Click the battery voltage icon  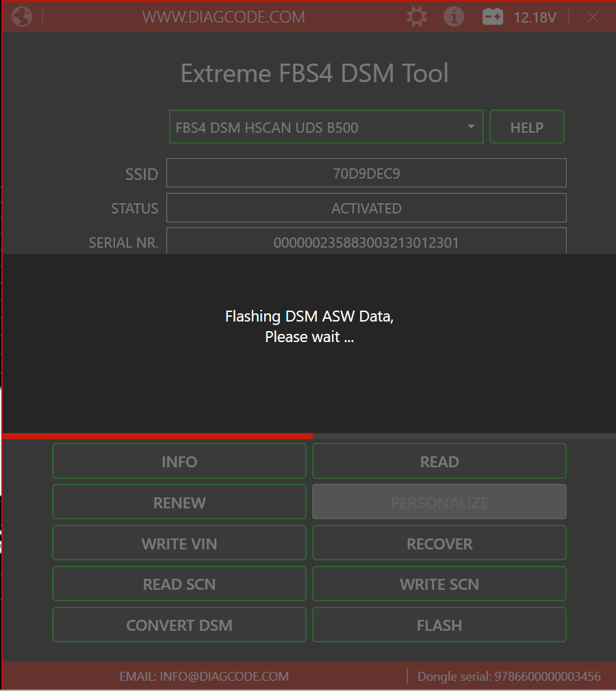pyautogui.click(x=493, y=17)
